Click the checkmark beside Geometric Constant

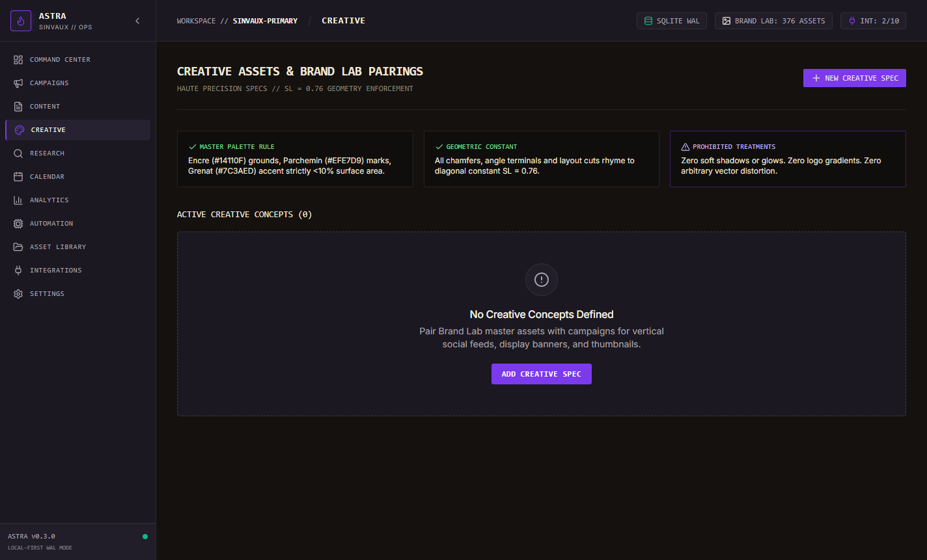click(x=439, y=147)
